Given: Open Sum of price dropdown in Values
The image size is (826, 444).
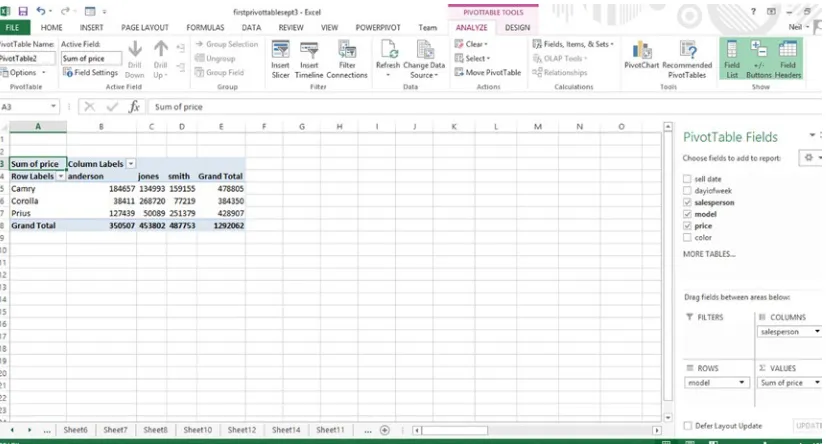Looking at the screenshot, I should click(817, 382).
